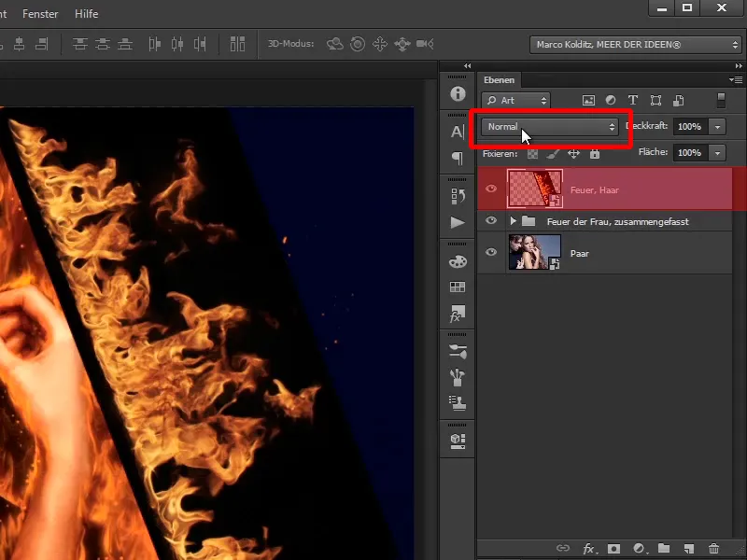Select 3D pan mode icon

(380, 44)
